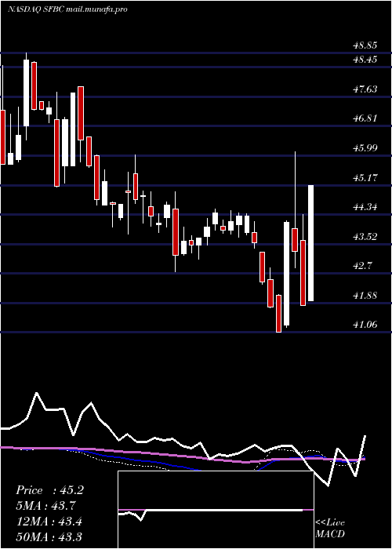This screenshot has height=549, width=392.
Task: Select the 42.7 price level label
Action: pyautogui.click(x=363, y=265)
